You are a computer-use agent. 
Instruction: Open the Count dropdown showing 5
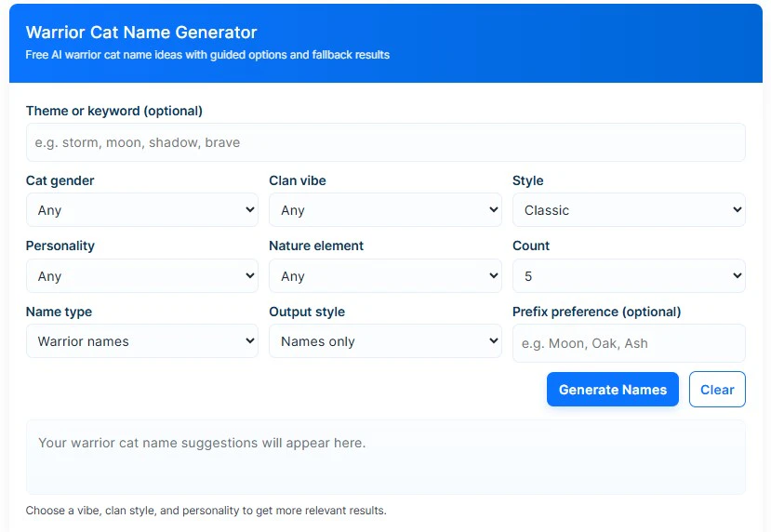[629, 276]
